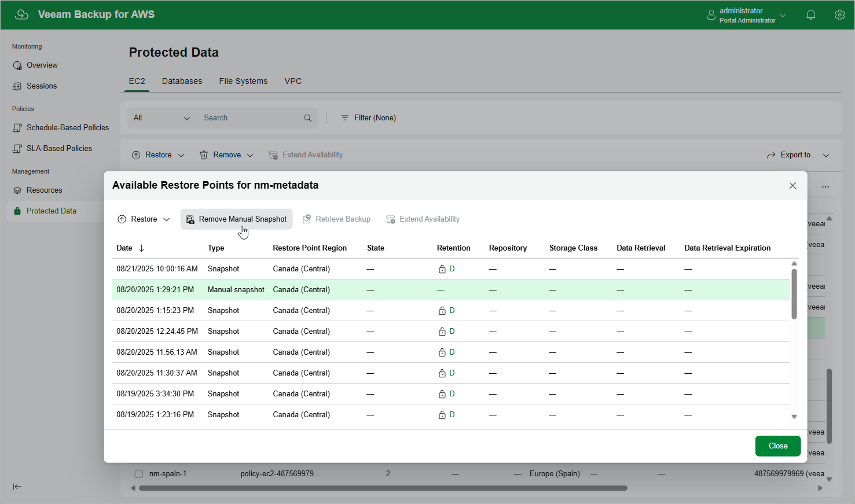Open the Export to dropdown
This screenshot has height=504, width=855.
[798, 155]
